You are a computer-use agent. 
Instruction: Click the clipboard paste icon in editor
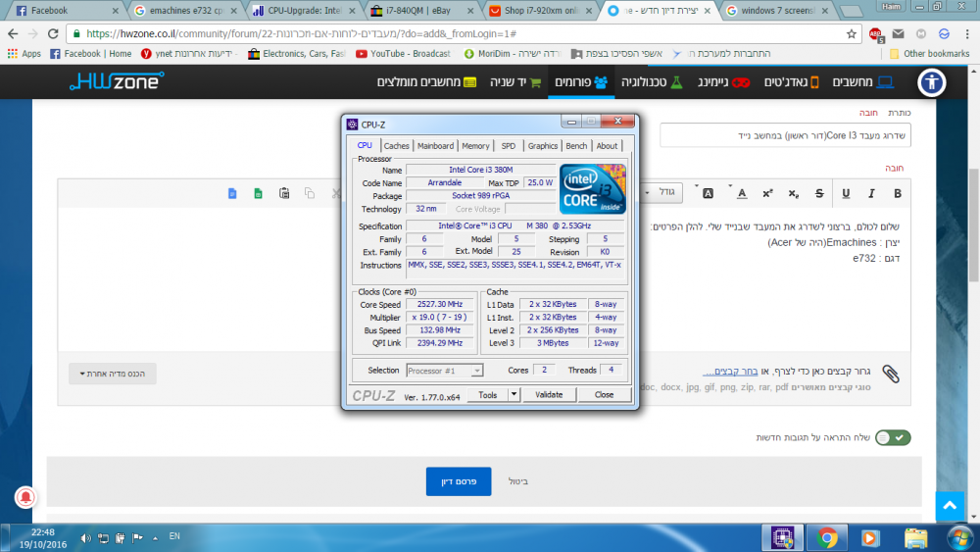pos(284,194)
